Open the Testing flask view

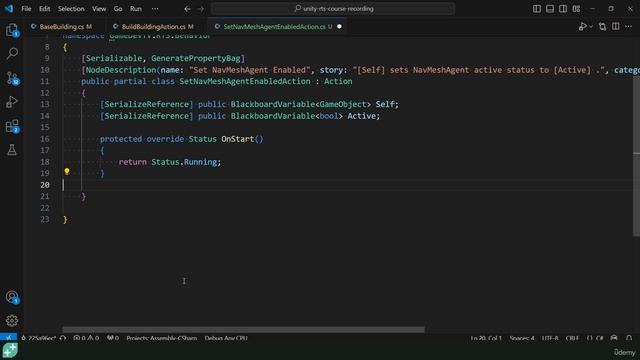click(12, 150)
